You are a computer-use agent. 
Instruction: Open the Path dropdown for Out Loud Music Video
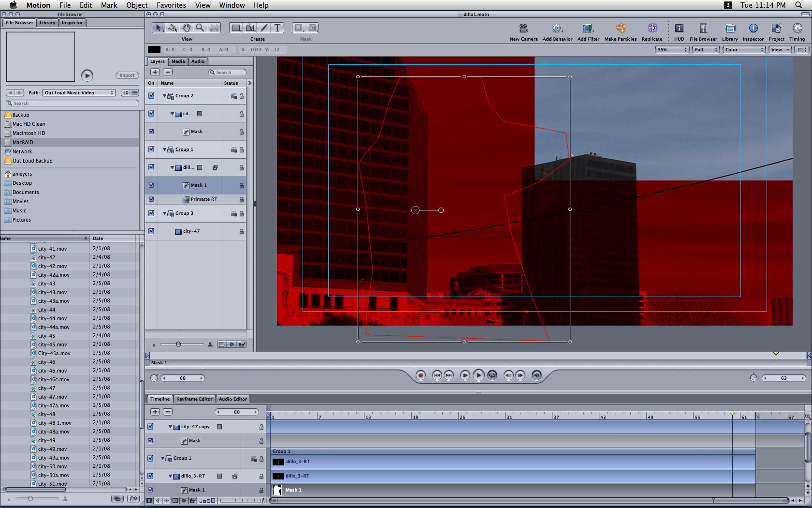79,93
